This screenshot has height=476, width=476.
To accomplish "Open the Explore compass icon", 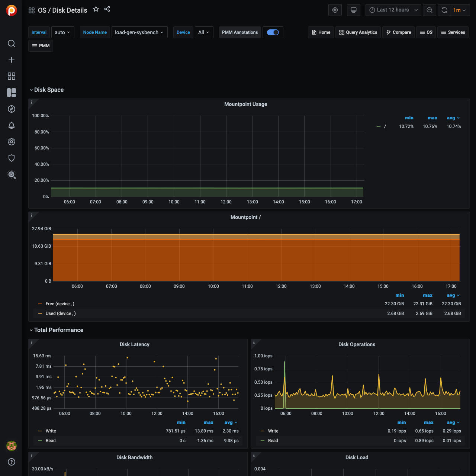I will click(x=12, y=109).
